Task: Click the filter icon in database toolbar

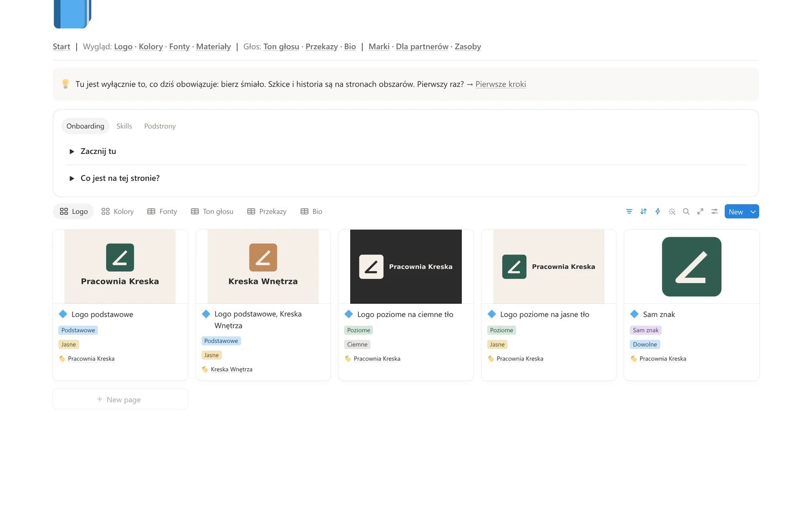Action: coord(629,211)
